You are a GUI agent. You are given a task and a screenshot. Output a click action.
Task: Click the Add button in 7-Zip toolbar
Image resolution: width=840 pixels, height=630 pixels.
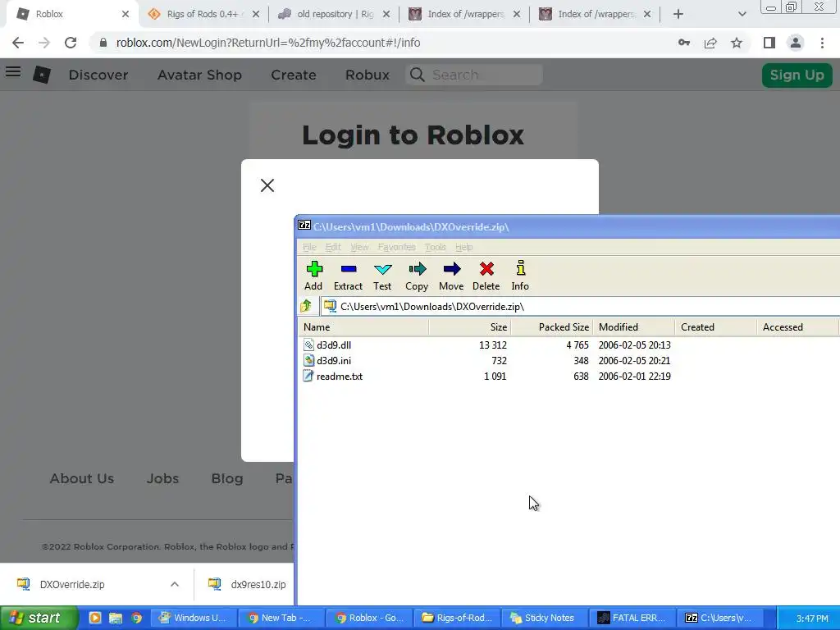point(314,276)
